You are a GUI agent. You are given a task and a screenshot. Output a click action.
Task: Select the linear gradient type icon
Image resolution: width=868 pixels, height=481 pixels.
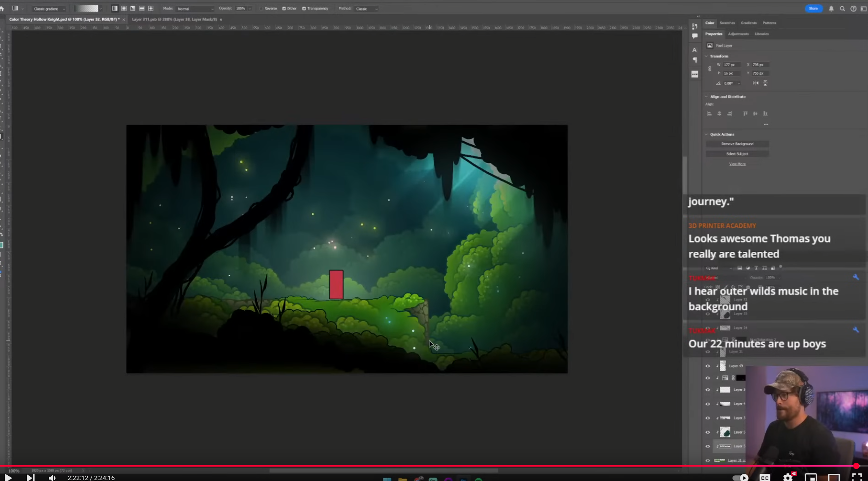(x=115, y=9)
